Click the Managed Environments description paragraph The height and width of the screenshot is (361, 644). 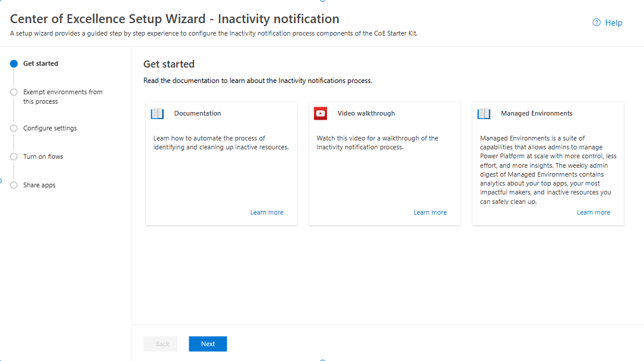click(548, 170)
